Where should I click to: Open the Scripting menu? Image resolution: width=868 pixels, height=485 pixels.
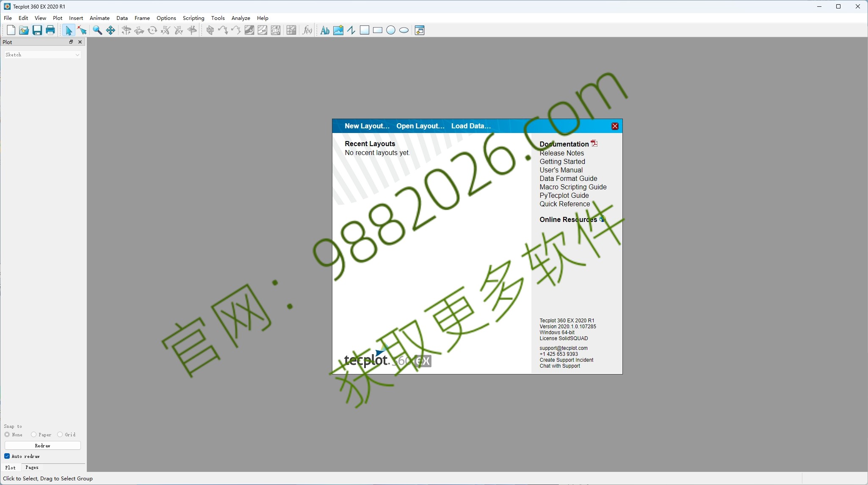[x=194, y=18]
